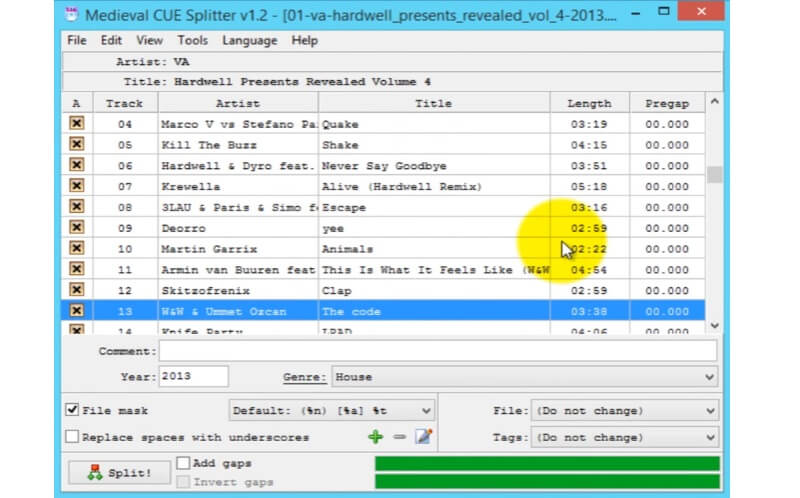800x498 pixels.
Task: Uncheck track 05 Shake checkbox
Action: (77, 144)
